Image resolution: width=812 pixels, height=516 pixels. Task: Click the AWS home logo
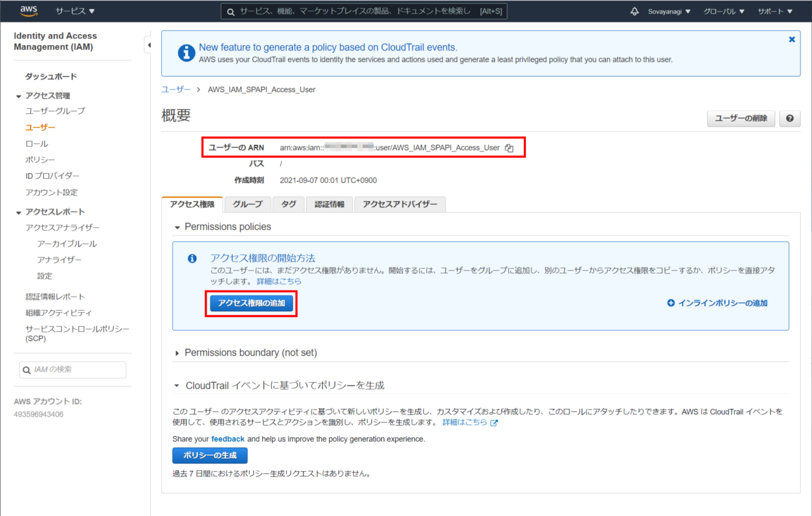coord(29,11)
